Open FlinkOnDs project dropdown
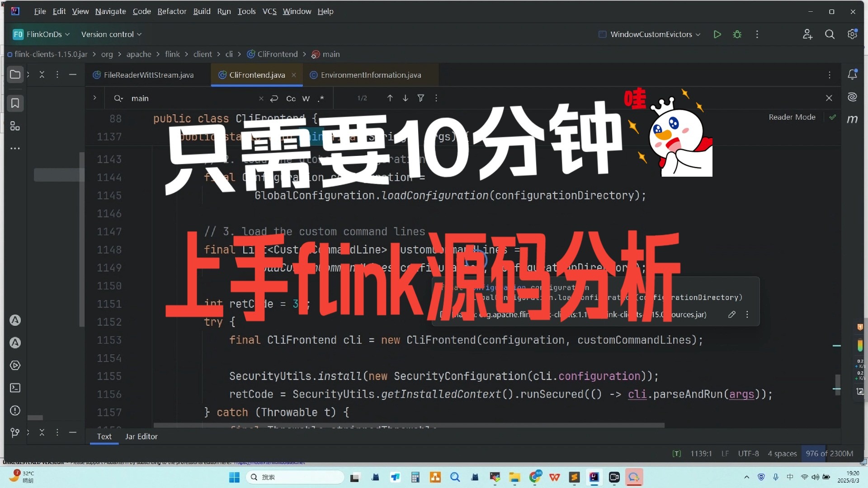Screen dimensions: 868x488 [42, 34]
